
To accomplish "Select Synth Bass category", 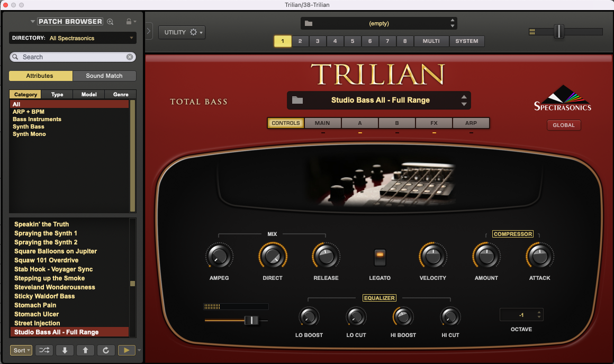I will [x=29, y=127].
